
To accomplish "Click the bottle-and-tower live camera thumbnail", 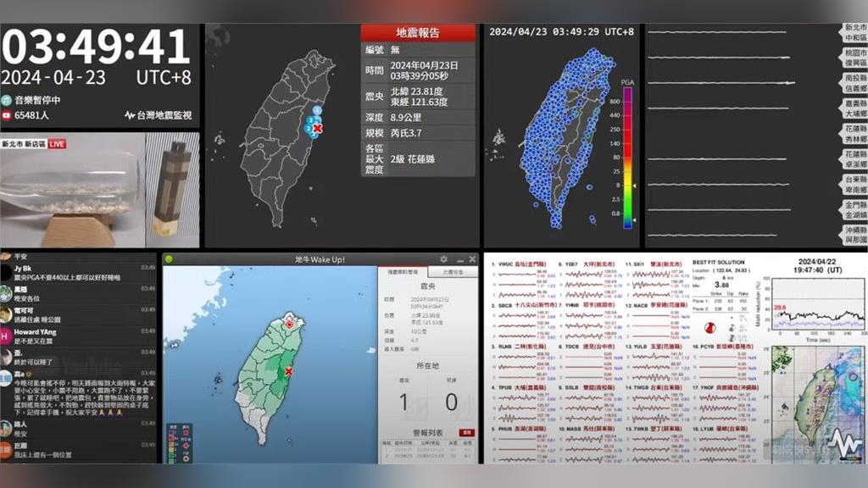I will coord(100,193).
